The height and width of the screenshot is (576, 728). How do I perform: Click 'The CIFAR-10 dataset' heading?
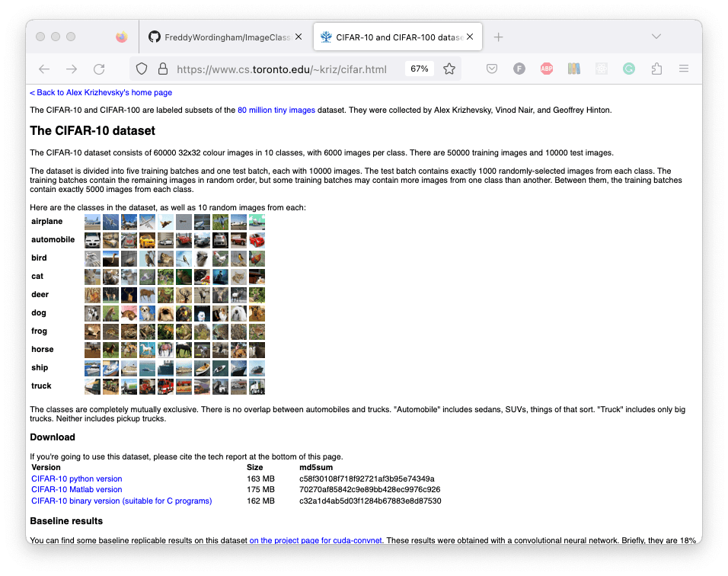(92, 131)
